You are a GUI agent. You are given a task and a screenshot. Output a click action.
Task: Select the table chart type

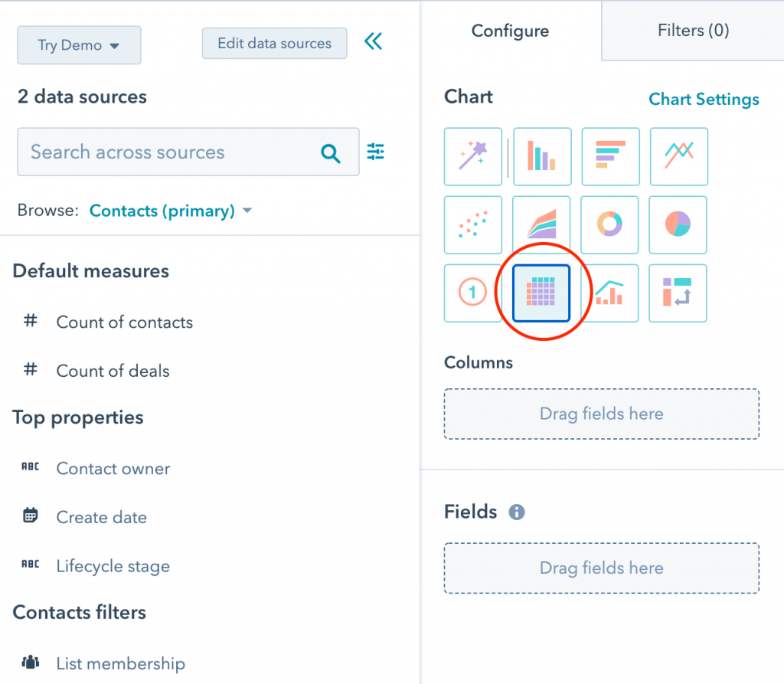(541, 293)
